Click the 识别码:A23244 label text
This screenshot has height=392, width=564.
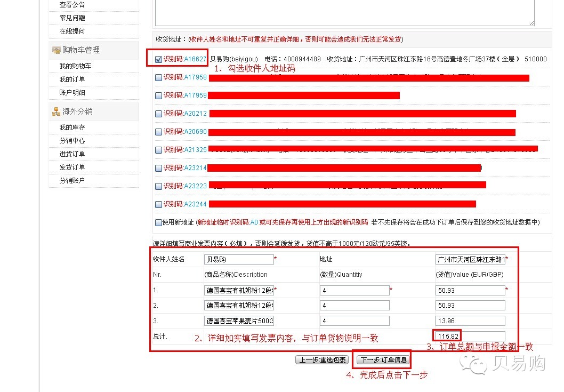[185, 204]
